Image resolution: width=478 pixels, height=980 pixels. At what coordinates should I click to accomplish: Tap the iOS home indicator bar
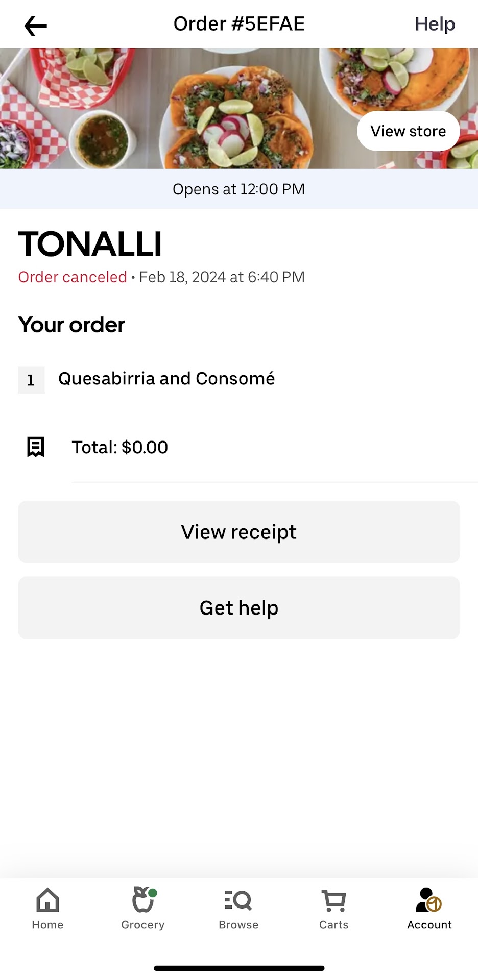pyautogui.click(x=239, y=968)
